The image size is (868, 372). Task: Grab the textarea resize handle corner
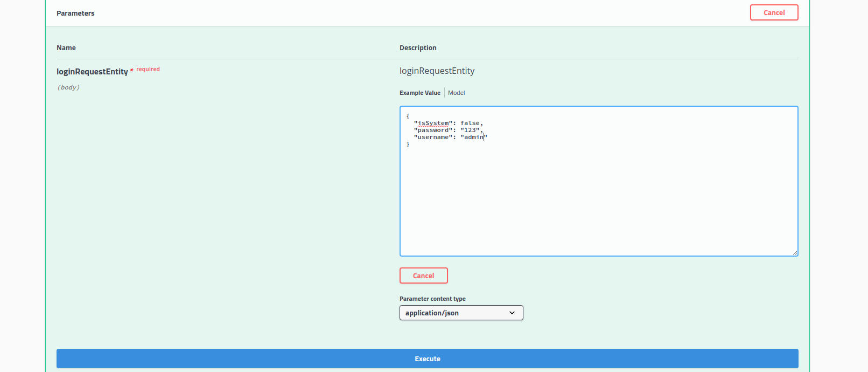pyautogui.click(x=795, y=253)
